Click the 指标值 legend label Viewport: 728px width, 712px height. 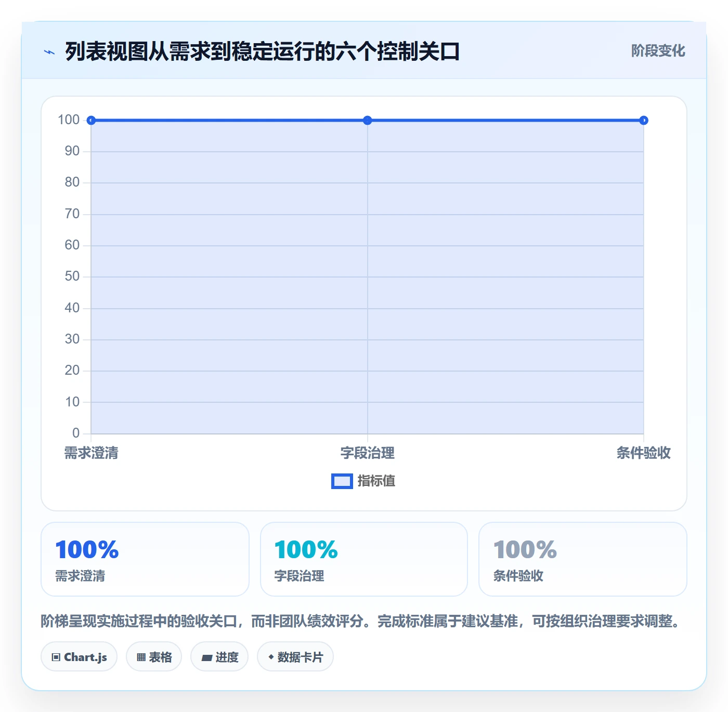pos(376,481)
